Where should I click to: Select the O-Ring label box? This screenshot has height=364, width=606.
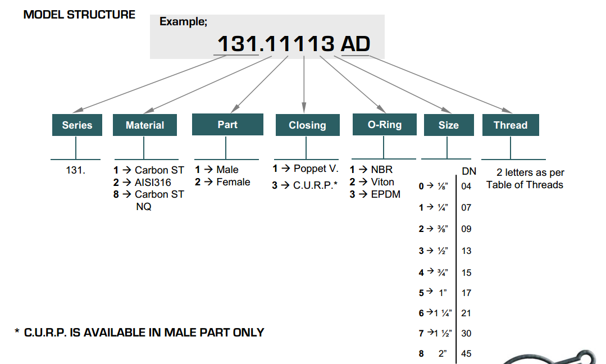tap(384, 125)
